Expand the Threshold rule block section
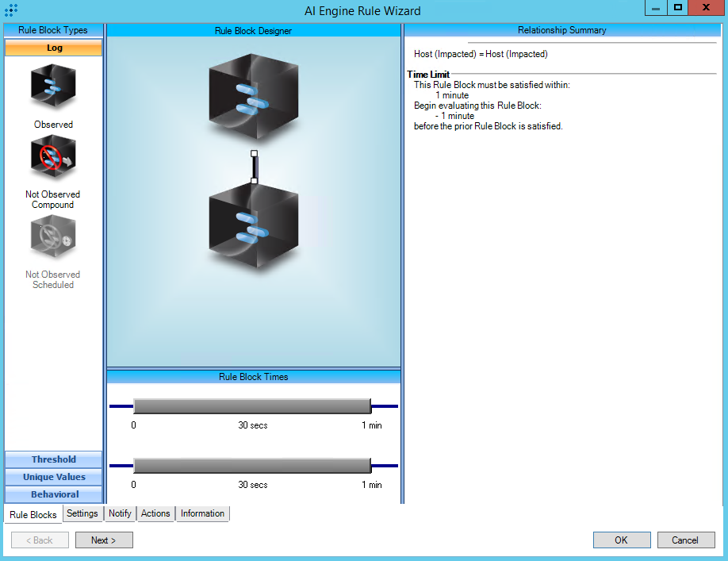Image resolution: width=728 pixels, height=561 pixels. (x=54, y=459)
